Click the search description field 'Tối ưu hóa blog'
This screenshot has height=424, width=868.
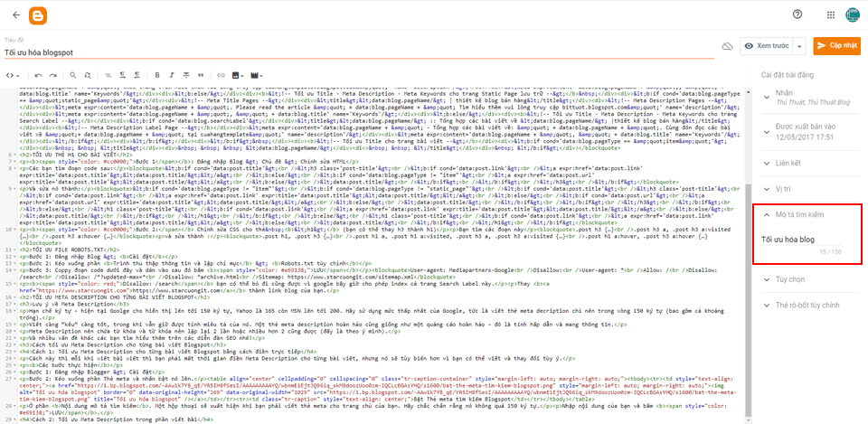pyautogui.click(x=802, y=240)
